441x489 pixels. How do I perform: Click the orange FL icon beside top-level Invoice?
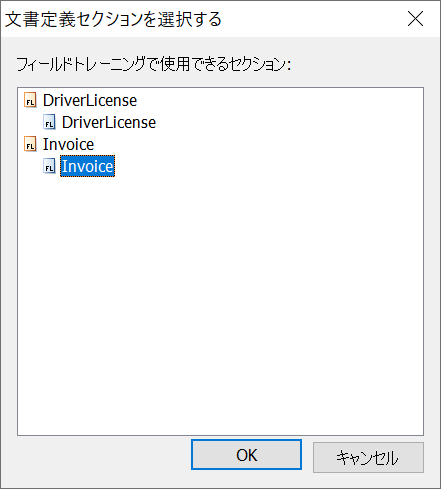30,144
